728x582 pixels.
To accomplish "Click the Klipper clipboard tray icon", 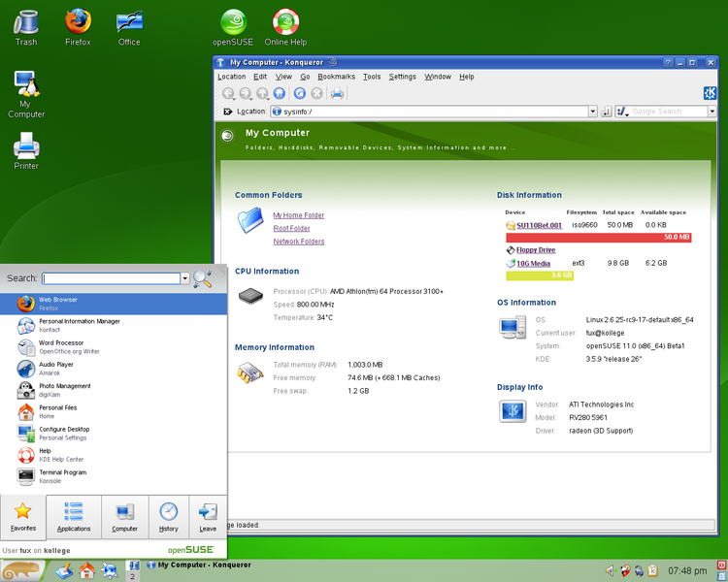I will point(652,570).
